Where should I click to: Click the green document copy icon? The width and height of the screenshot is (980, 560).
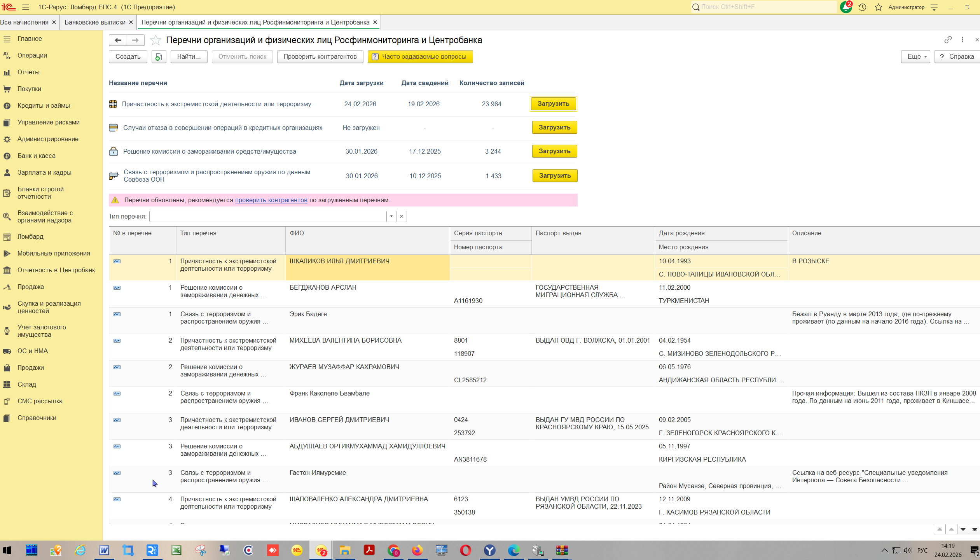159,57
